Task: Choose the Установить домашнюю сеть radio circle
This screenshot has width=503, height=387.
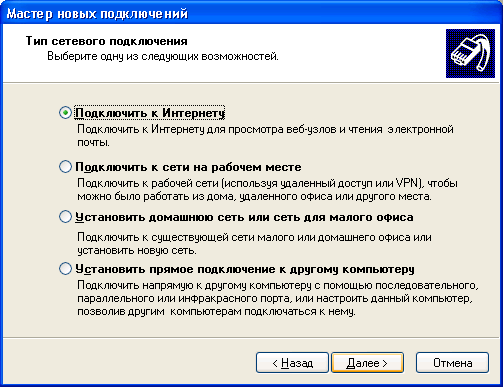Action: 65,217
